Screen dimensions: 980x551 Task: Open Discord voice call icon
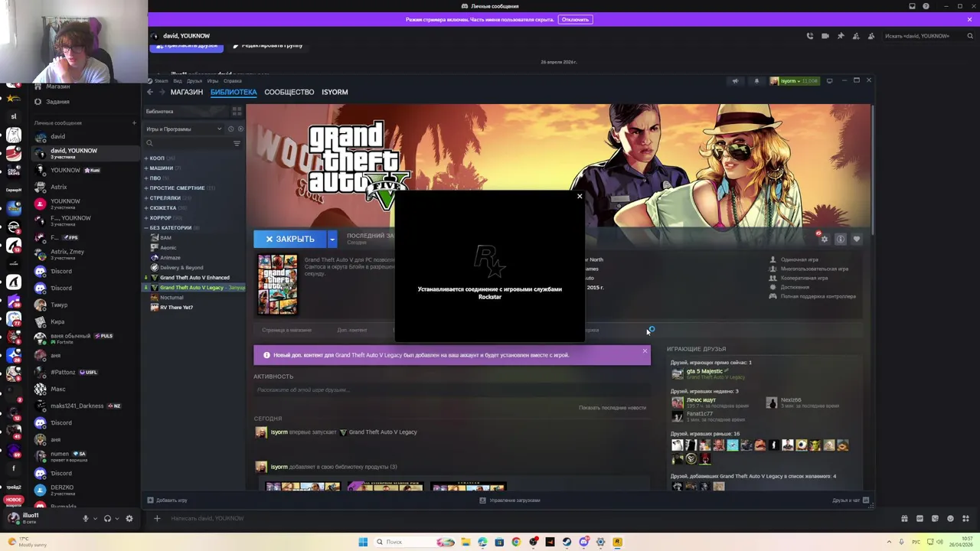coord(810,36)
